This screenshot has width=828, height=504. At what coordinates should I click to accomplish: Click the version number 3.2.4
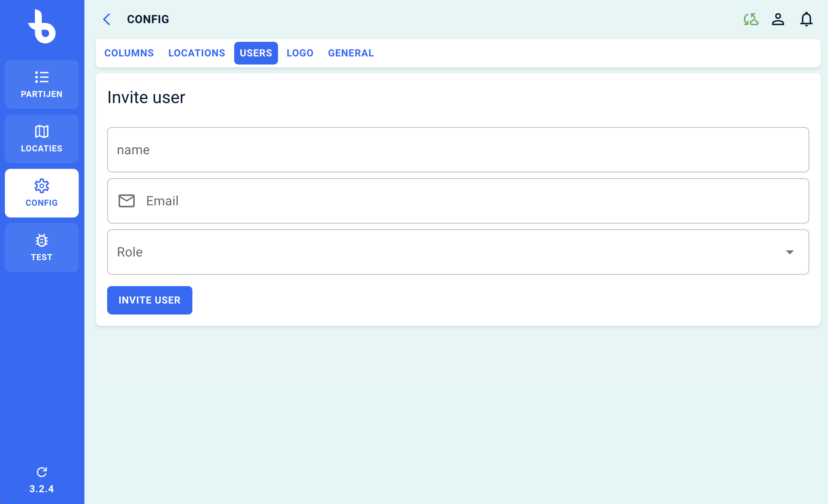click(x=42, y=489)
